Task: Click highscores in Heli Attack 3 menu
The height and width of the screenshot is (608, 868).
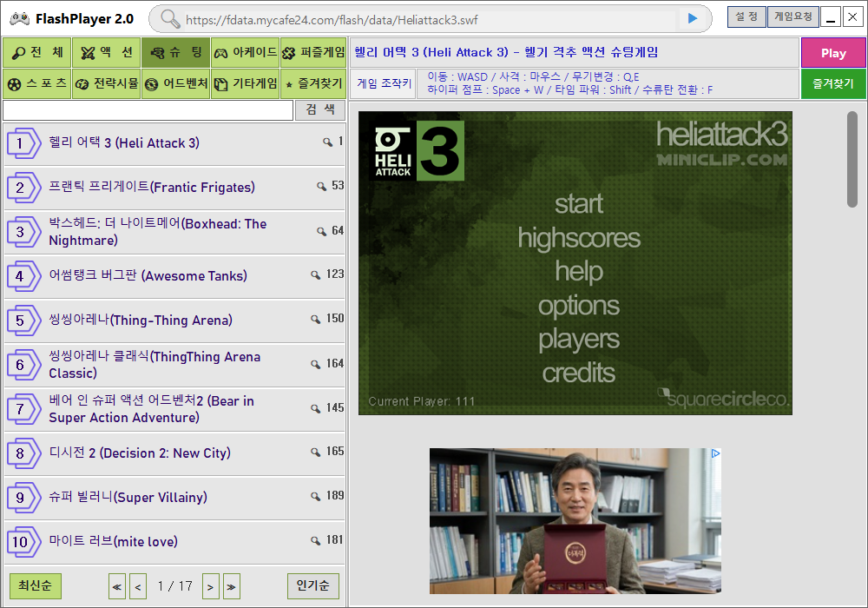Action: click(578, 238)
